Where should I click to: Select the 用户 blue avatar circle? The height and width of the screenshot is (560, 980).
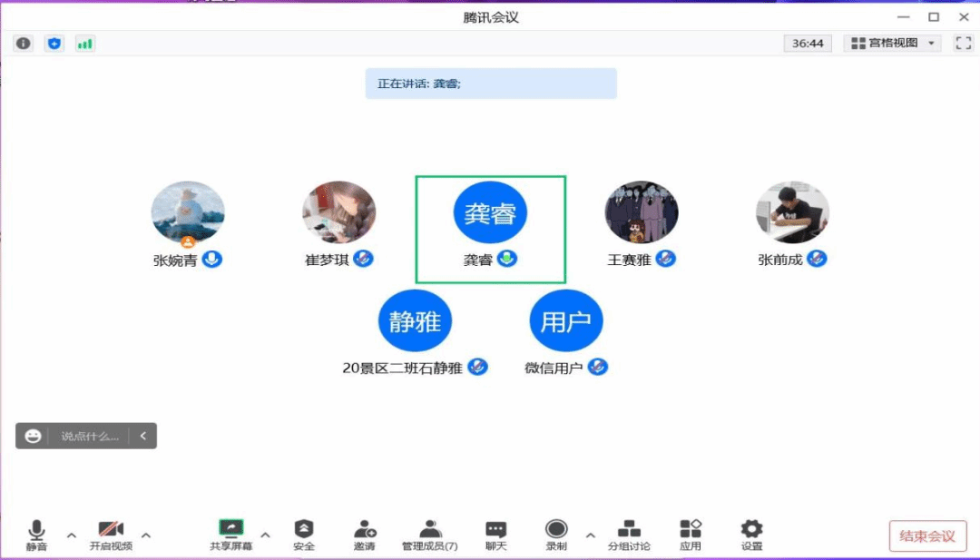pos(566,320)
